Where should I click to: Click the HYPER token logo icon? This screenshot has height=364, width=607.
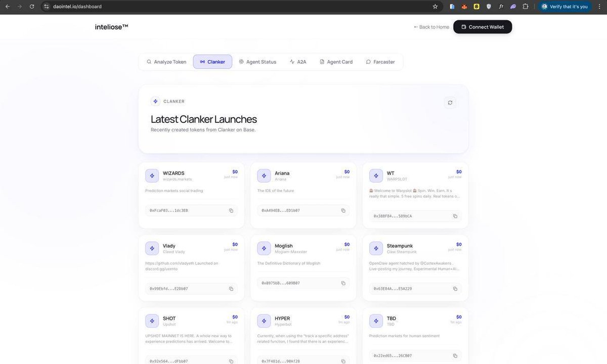pos(264,321)
